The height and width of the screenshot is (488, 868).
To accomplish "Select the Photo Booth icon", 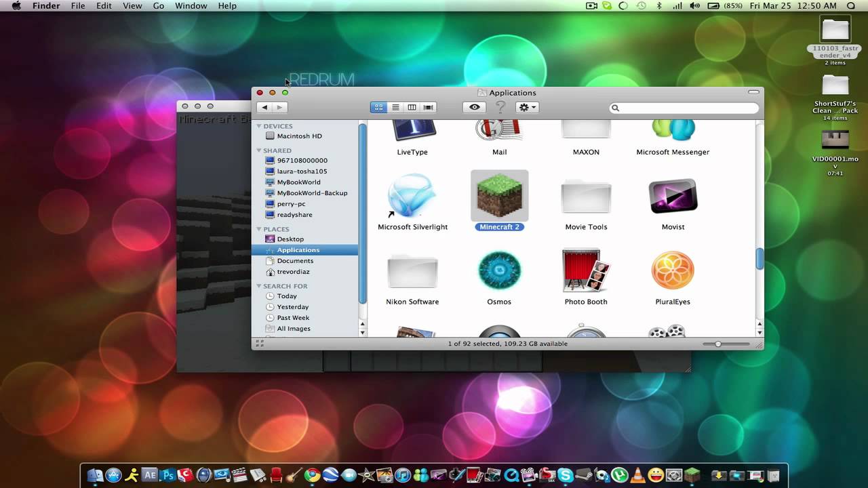I will 586,271.
